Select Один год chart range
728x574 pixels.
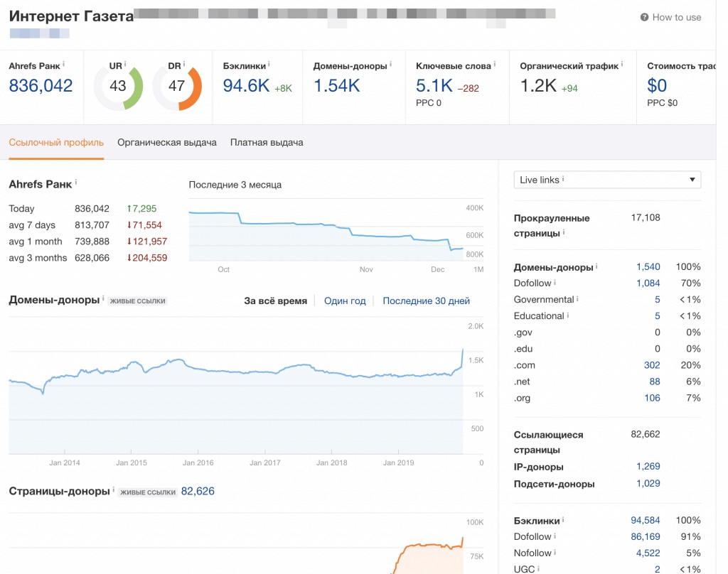[x=345, y=300]
